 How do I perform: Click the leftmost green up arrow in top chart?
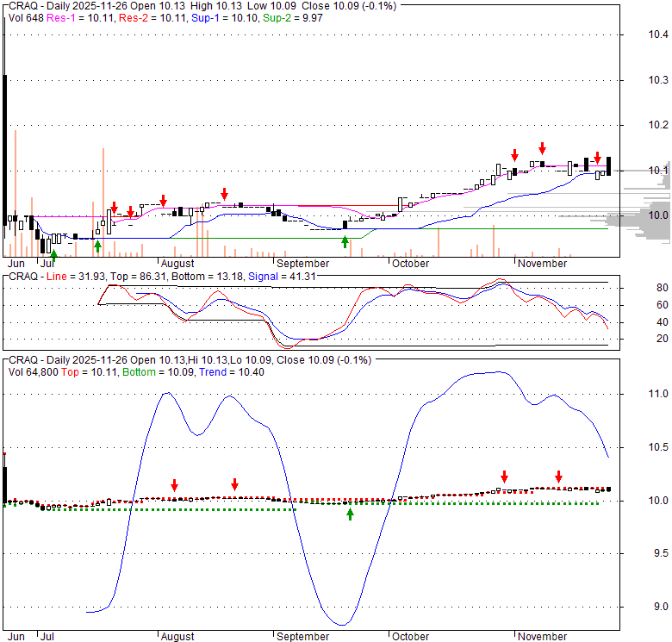(54, 253)
